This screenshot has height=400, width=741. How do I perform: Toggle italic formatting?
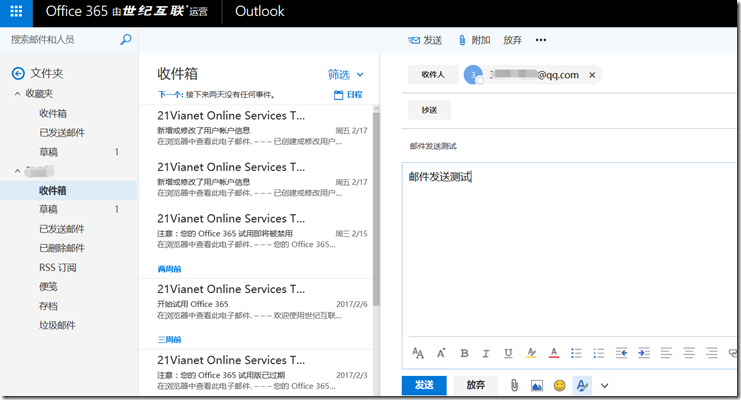coord(486,353)
